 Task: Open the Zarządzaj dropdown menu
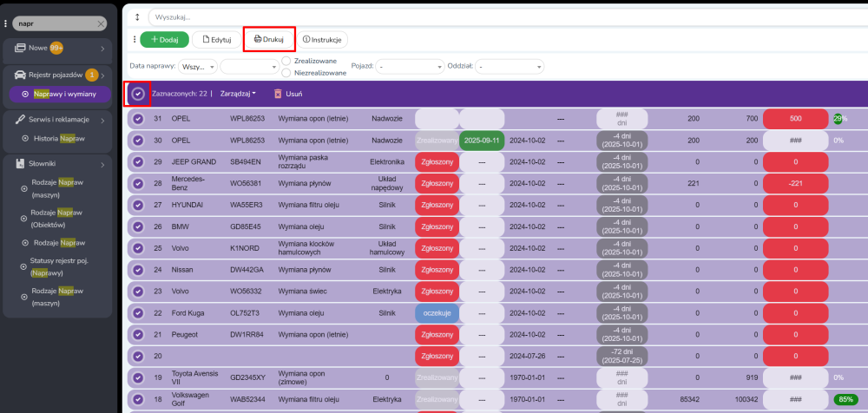[x=239, y=94]
